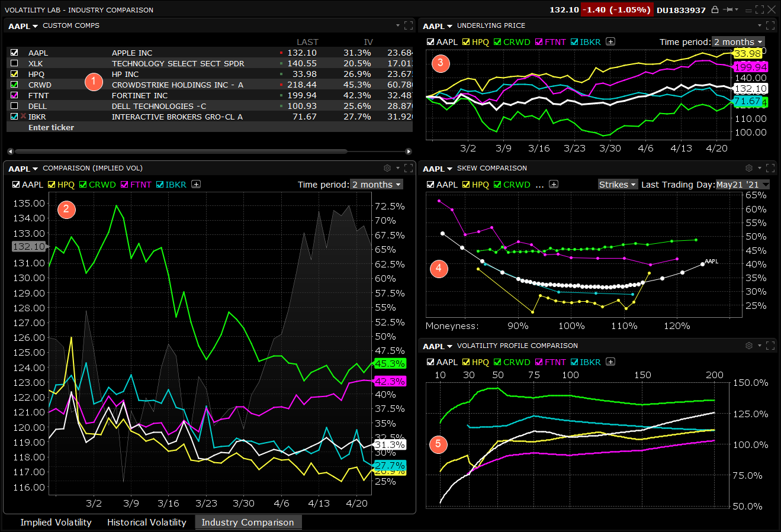This screenshot has height=532, width=781.
Task: Add a ticker with plus icon in Implied Vol comparison
Action: 197,185
